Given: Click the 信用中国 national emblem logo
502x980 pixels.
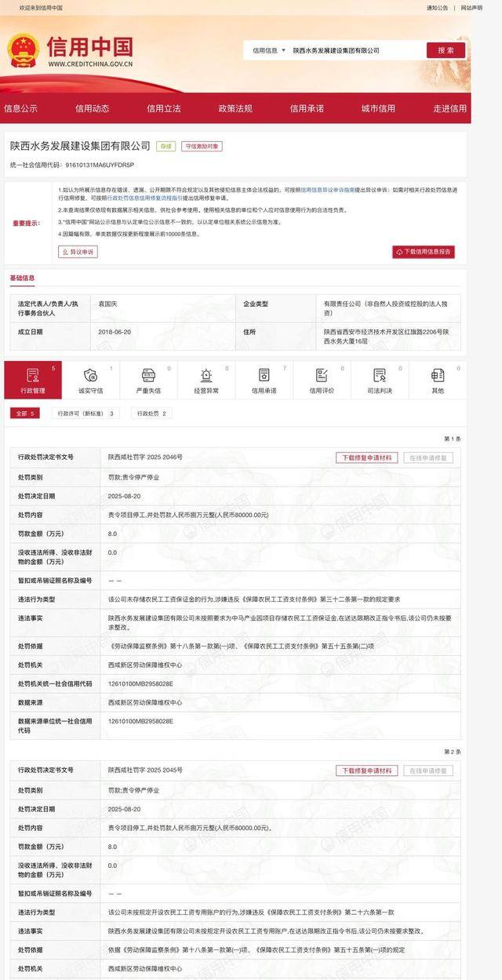Looking at the screenshot, I should click(x=23, y=51).
